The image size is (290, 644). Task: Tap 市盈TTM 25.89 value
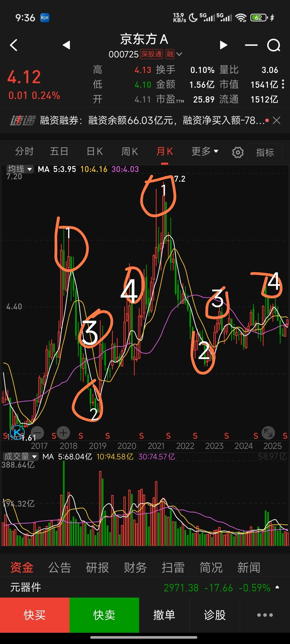[x=204, y=100]
